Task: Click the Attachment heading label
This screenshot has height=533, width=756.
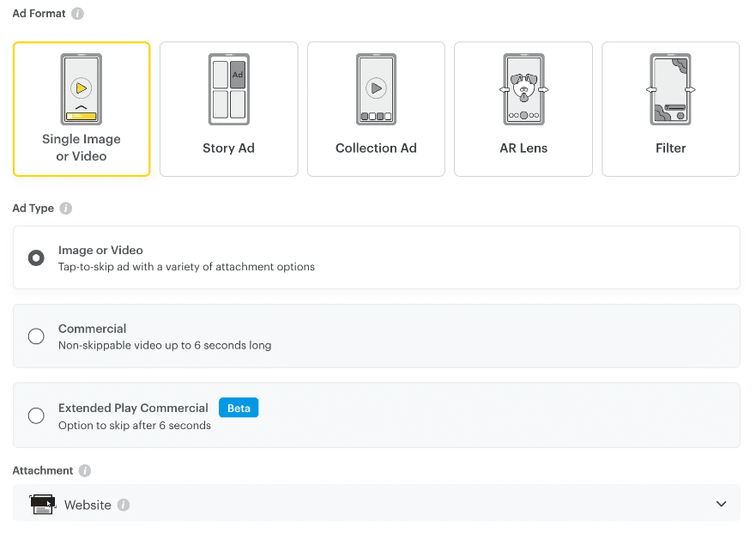Action: click(43, 471)
